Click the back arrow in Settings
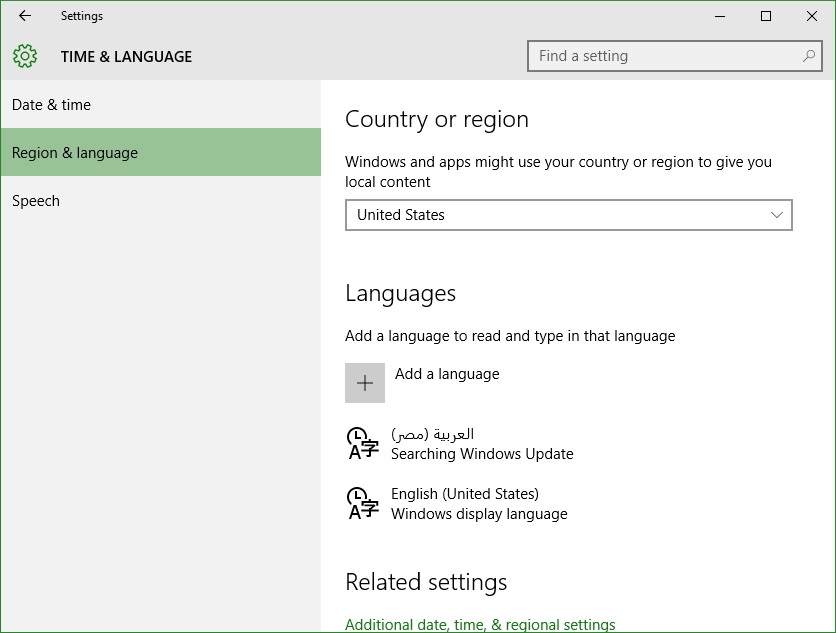 tap(25, 16)
